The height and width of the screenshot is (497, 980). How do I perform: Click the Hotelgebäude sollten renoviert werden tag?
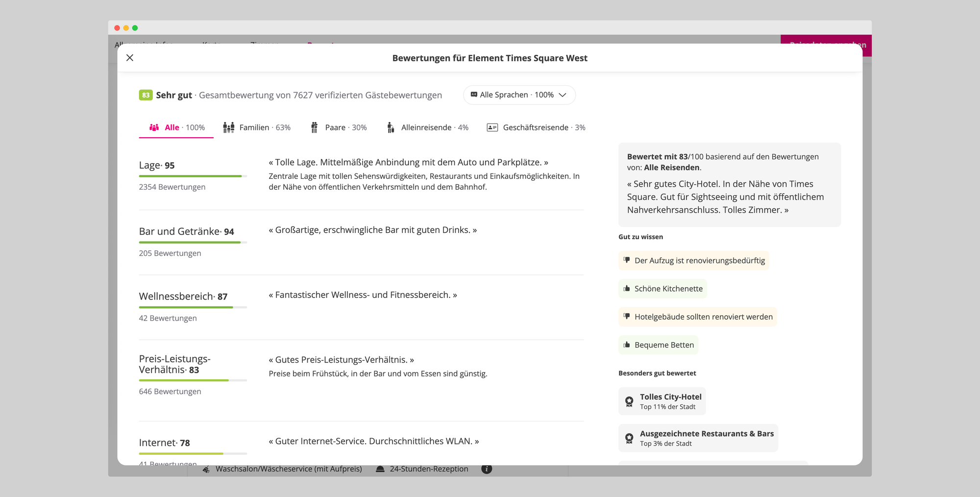[698, 317]
